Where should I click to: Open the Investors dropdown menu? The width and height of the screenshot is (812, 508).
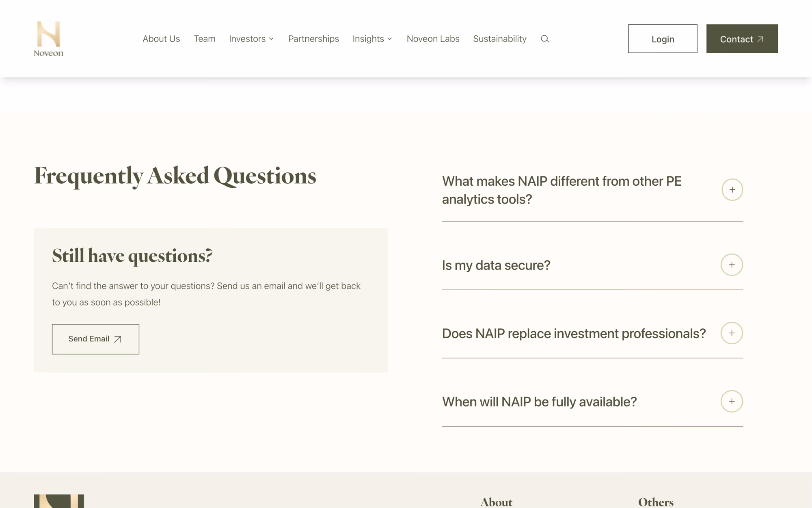point(251,39)
